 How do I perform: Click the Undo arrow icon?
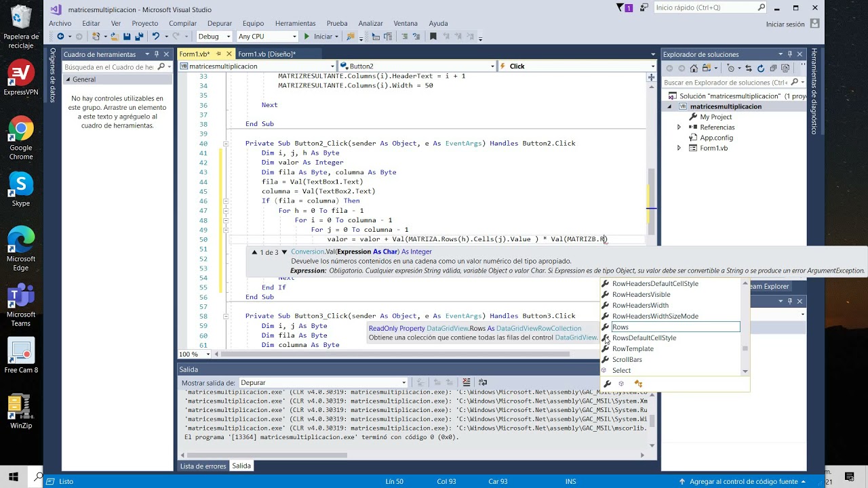[x=155, y=37]
